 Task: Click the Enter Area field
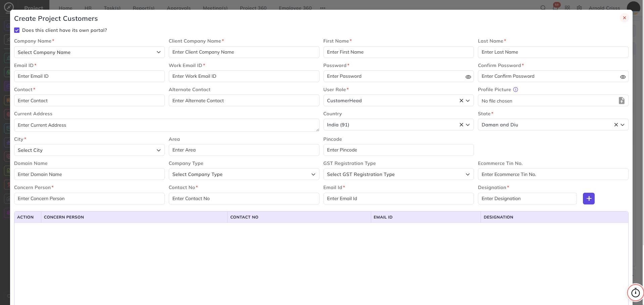(244, 150)
